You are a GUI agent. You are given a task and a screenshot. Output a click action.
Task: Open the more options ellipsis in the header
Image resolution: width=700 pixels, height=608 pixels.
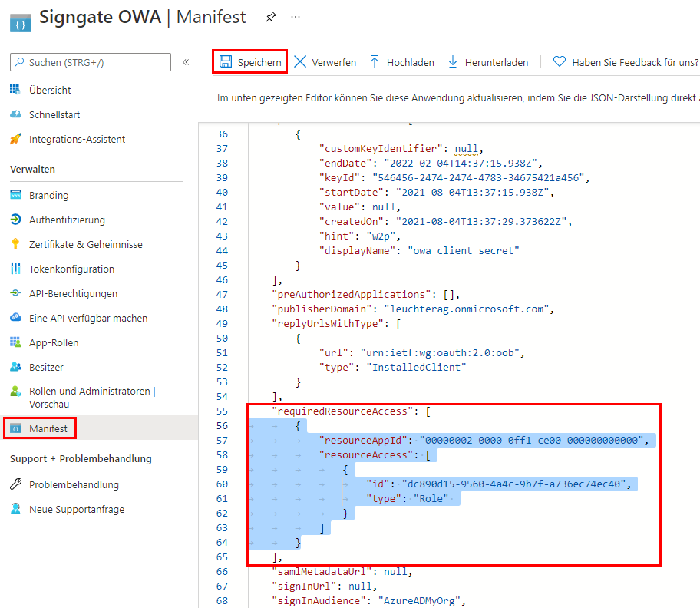tap(296, 18)
